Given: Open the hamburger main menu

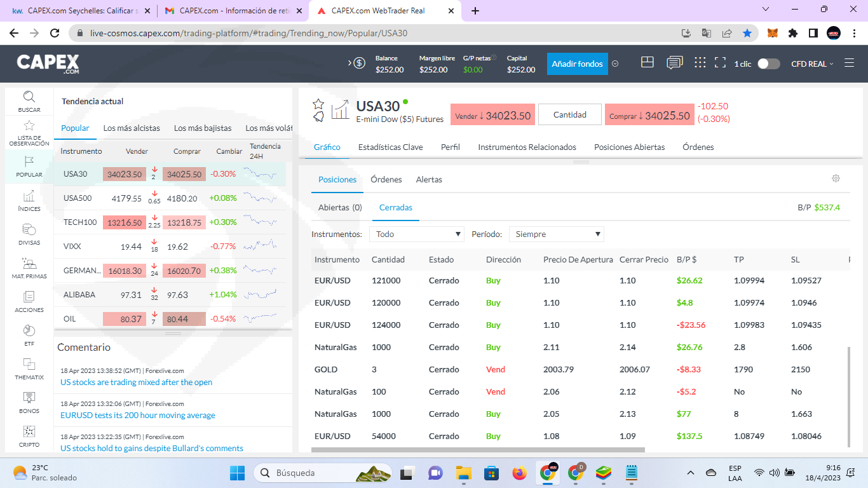Looking at the screenshot, I should point(850,63).
